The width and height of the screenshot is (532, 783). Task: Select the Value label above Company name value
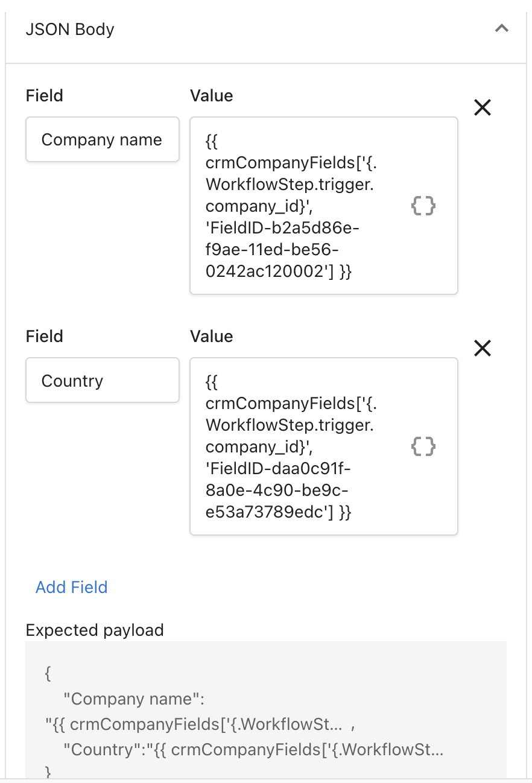click(x=211, y=95)
